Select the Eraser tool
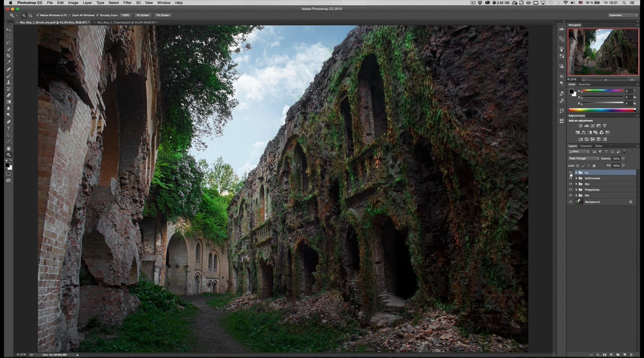This screenshot has height=358, width=644. tap(8, 95)
